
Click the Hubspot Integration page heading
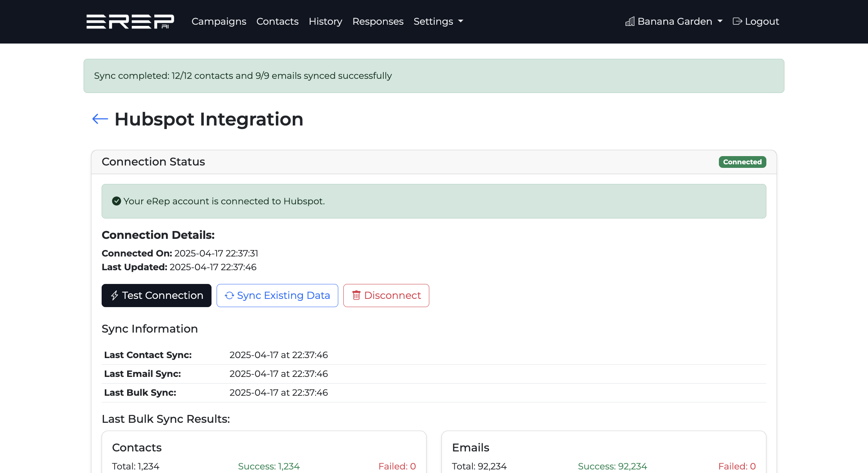click(209, 119)
